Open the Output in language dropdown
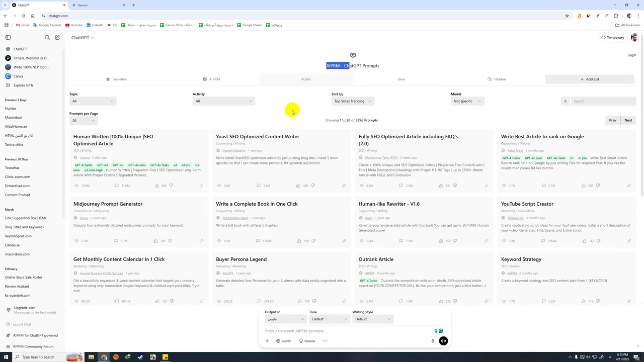Image resolution: width=644 pixels, height=362 pixels. point(285,319)
